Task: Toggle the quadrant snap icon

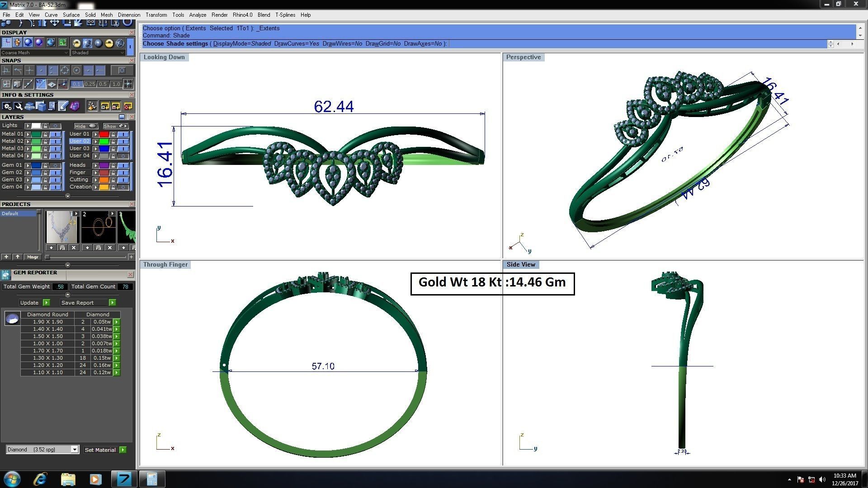Action: (x=65, y=70)
